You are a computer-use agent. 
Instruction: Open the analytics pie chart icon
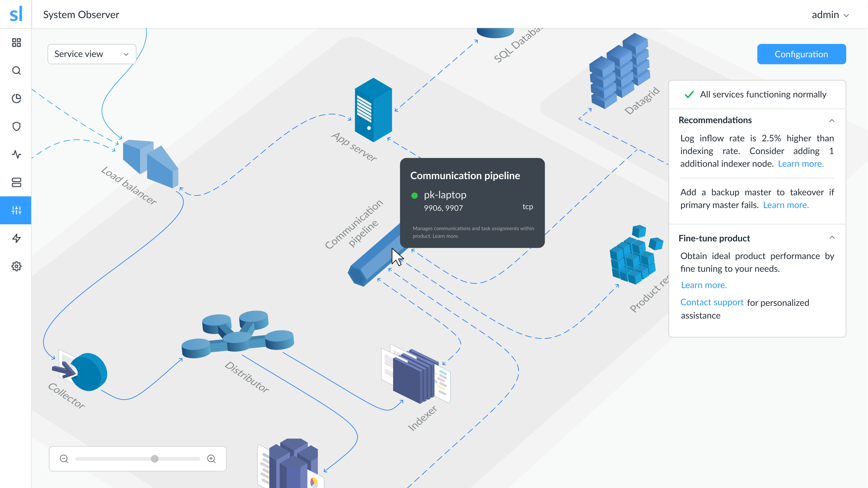point(16,98)
